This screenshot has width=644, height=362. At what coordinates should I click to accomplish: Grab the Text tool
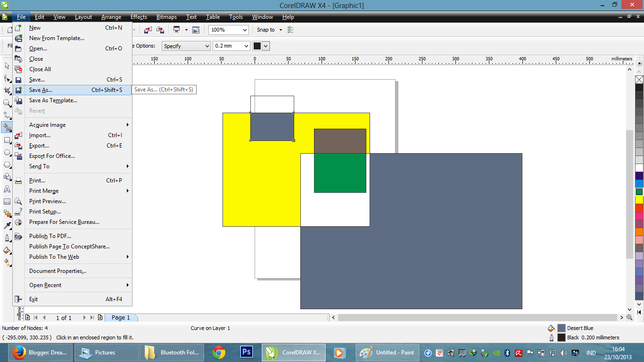(x=7, y=188)
